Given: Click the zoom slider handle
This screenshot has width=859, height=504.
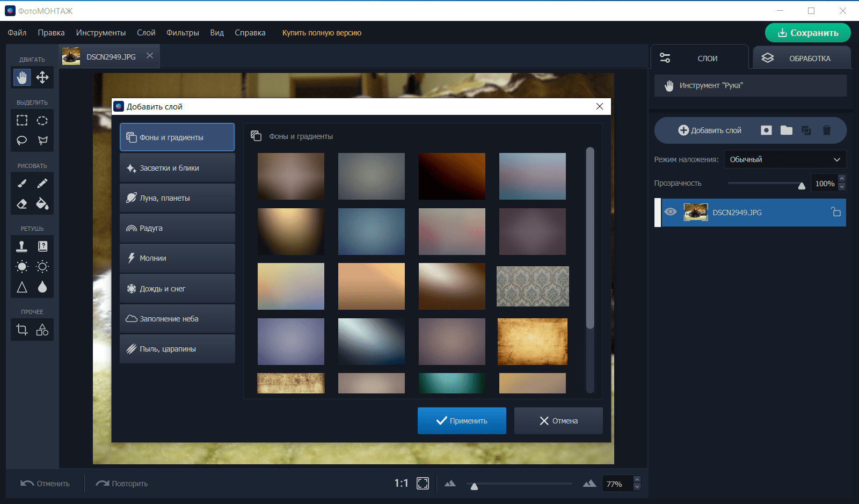Looking at the screenshot, I should pyautogui.click(x=474, y=486).
